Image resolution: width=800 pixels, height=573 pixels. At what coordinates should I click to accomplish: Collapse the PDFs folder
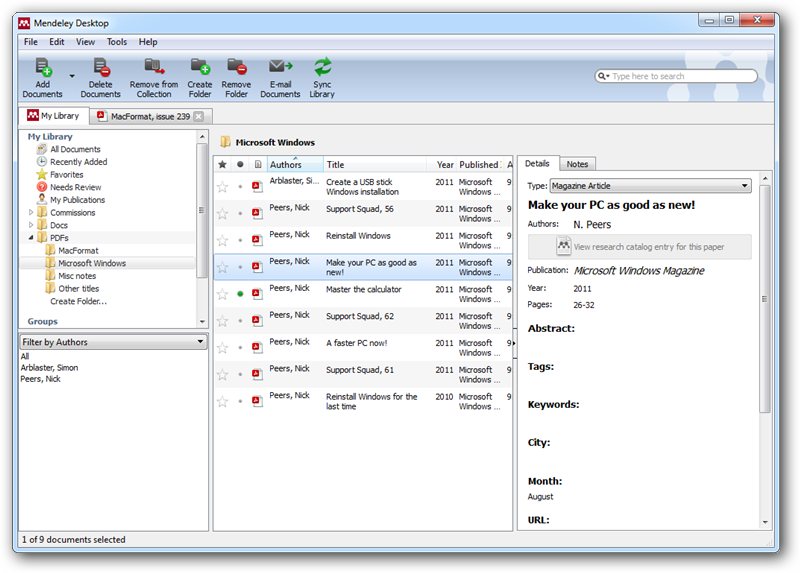[31, 238]
